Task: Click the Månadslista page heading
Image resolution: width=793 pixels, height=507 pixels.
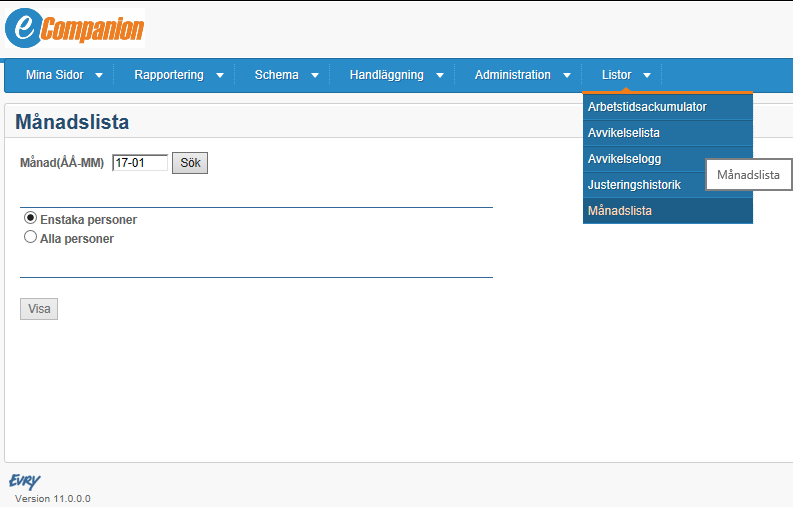Action: pyautogui.click(x=72, y=122)
